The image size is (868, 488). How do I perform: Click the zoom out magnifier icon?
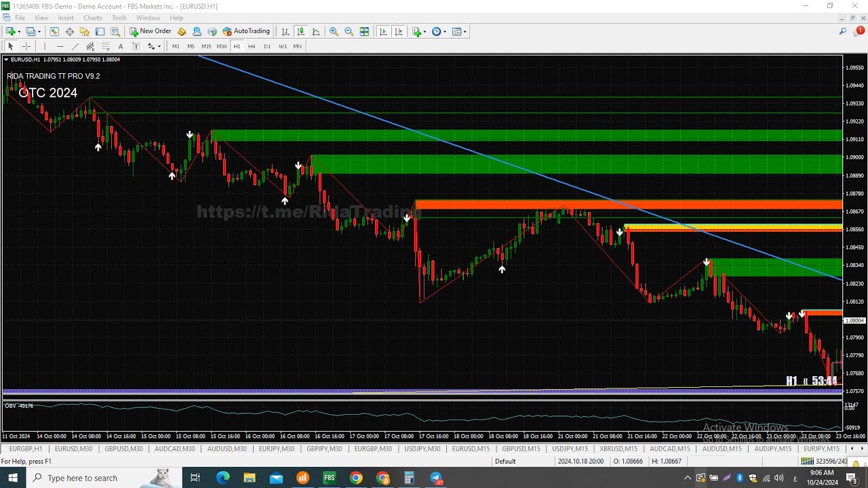click(349, 31)
